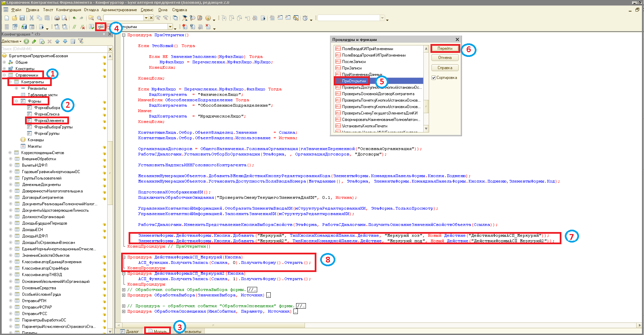The height and width of the screenshot is (335, 644).
Task: Select ПриОткрытии in procedures list
Action: coord(354,81)
